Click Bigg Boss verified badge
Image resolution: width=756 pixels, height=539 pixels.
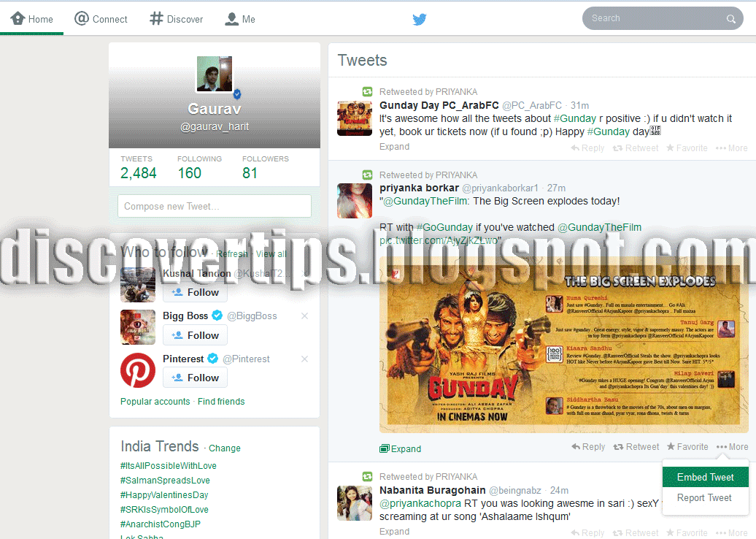pos(217,316)
